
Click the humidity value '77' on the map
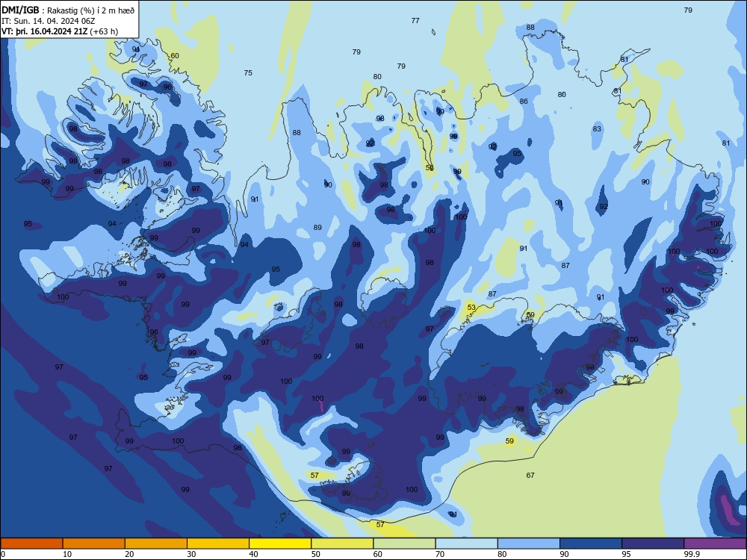tap(415, 20)
